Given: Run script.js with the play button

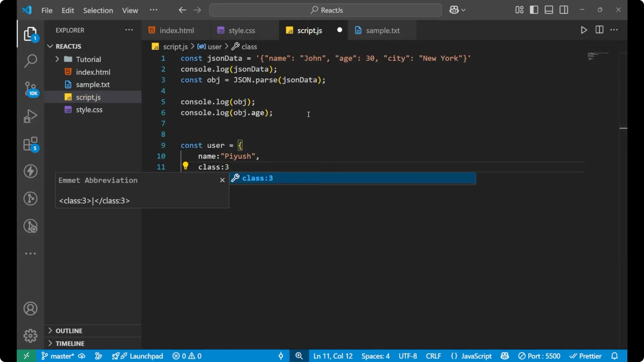Looking at the screenshot, I should click(x=584, y=30).
